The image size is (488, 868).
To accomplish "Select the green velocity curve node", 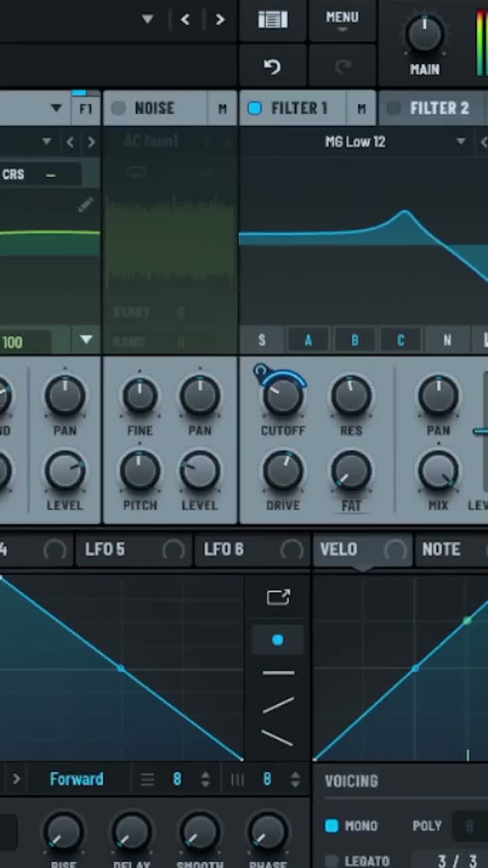I will pyautogui.click(x=467, y=620).
